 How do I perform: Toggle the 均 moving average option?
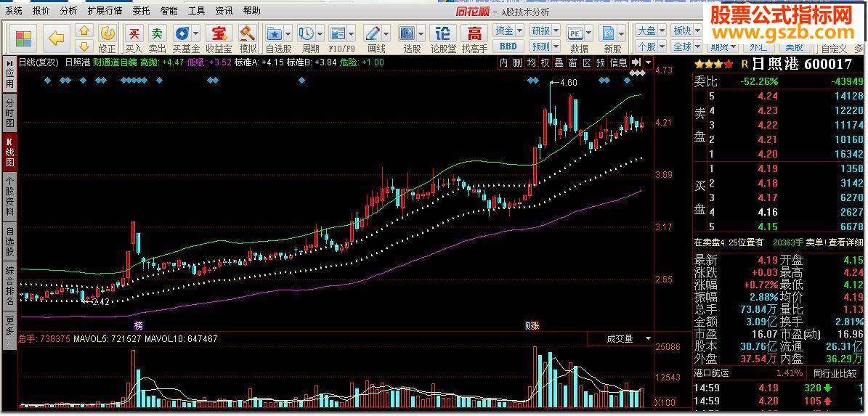[532, 62]
